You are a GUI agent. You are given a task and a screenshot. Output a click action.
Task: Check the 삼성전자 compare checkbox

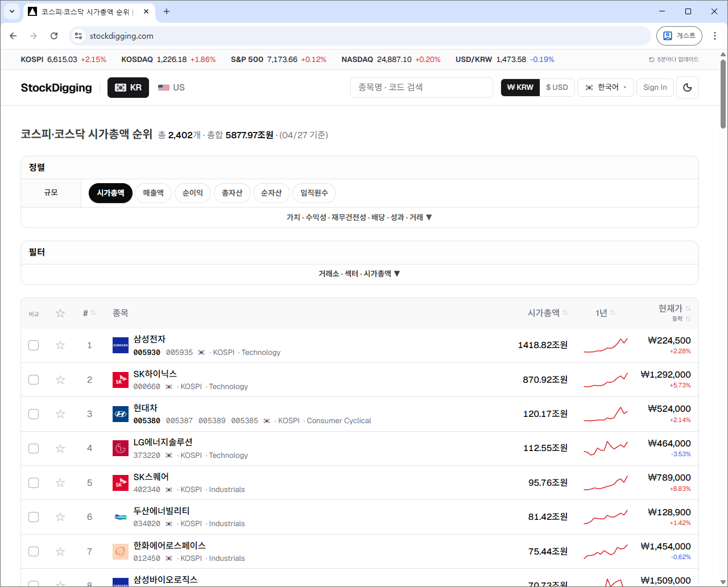pyautogui.click(x=34, y=345)
